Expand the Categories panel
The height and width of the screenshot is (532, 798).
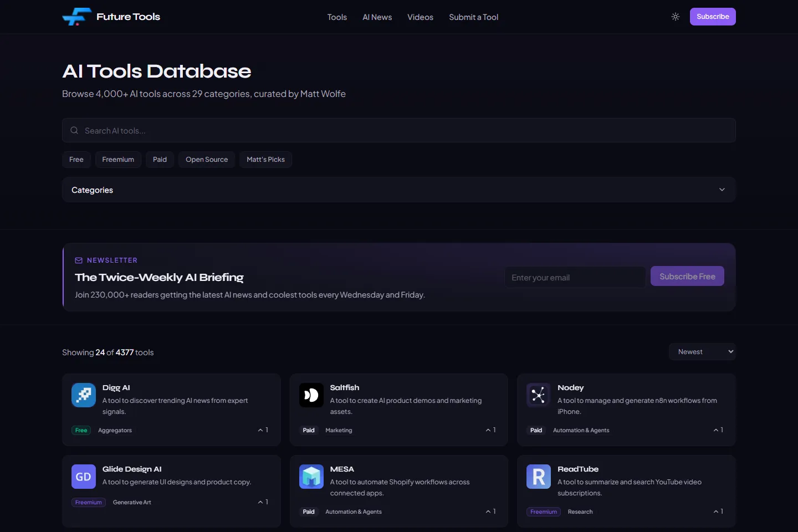coord(399,190)
